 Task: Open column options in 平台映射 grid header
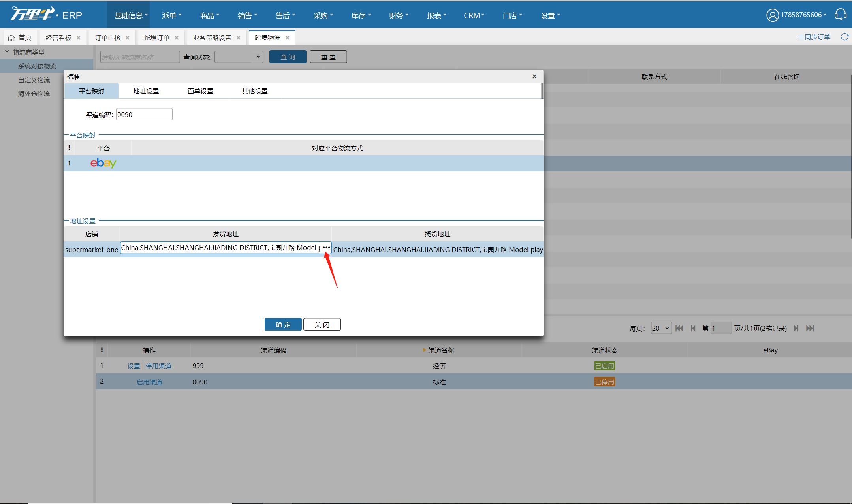tap(70, 148)
